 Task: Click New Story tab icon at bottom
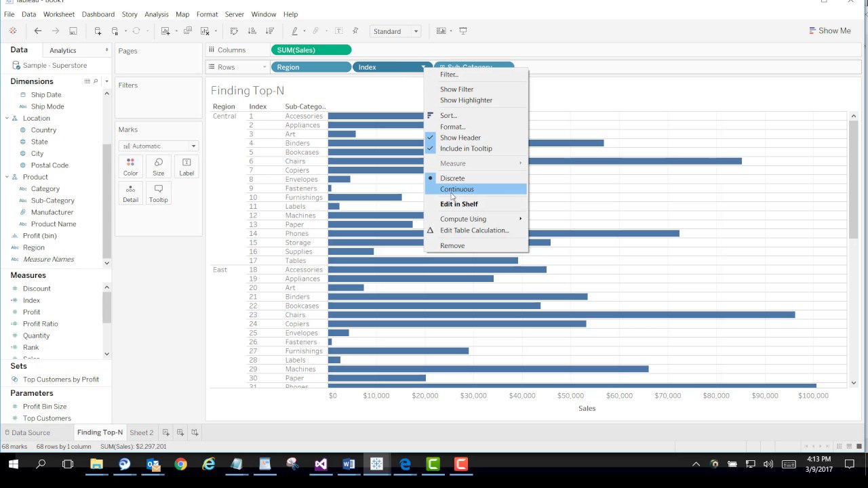(195, 432)
